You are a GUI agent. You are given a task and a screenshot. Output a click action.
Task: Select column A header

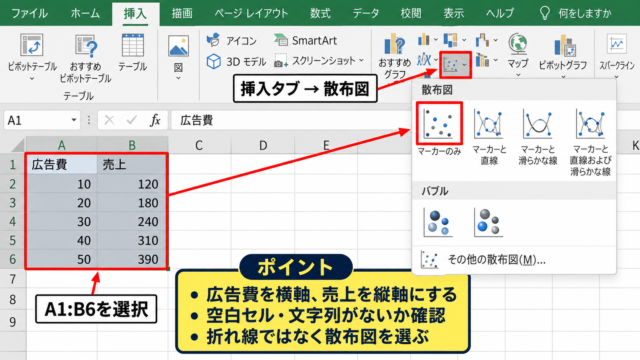[x=62, y=145]
